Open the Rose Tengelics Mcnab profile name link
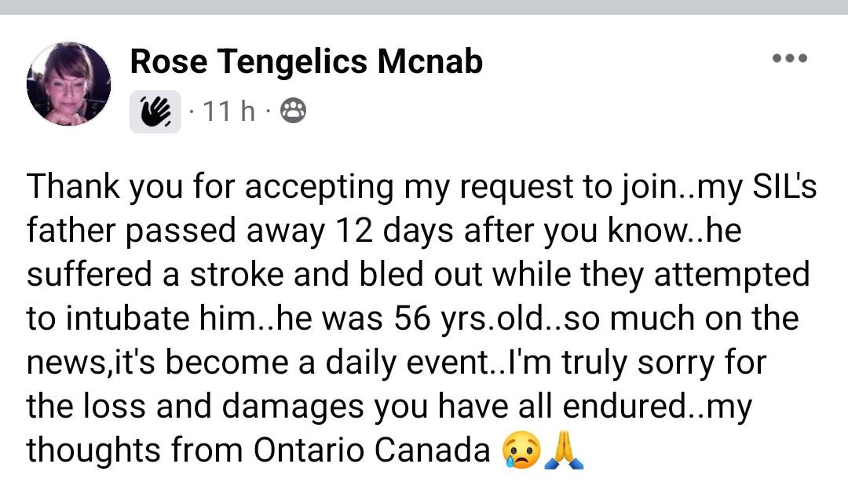Viewport: 848px width, 504px height. [x=306, y=60]
